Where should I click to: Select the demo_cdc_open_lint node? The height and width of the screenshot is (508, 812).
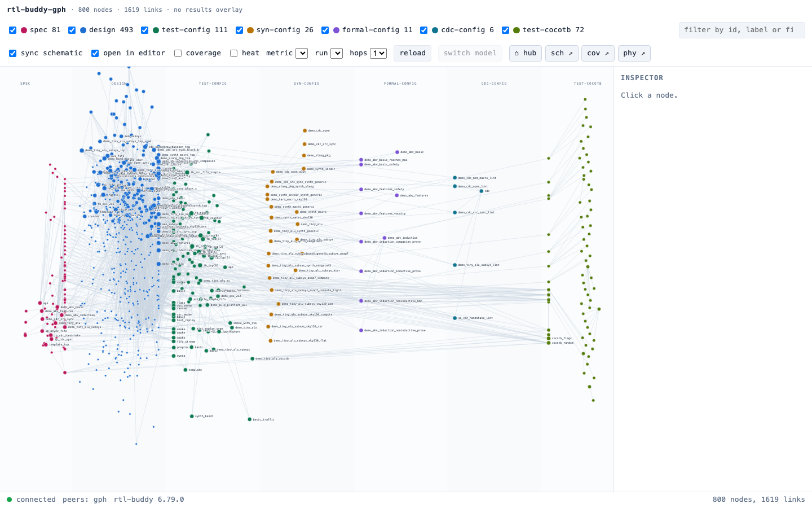[x=455, y=186]
